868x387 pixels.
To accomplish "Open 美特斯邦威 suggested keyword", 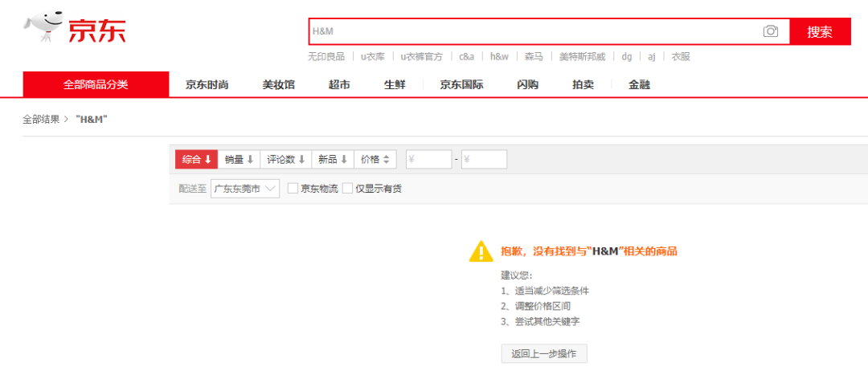I will point(583,56).
